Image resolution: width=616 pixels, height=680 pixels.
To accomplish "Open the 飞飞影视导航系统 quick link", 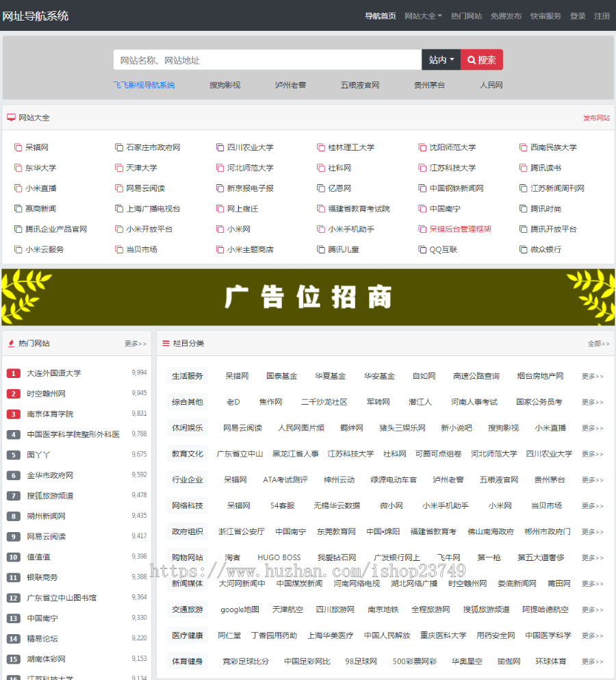I will pyautogui.click(x=144, y=85).
